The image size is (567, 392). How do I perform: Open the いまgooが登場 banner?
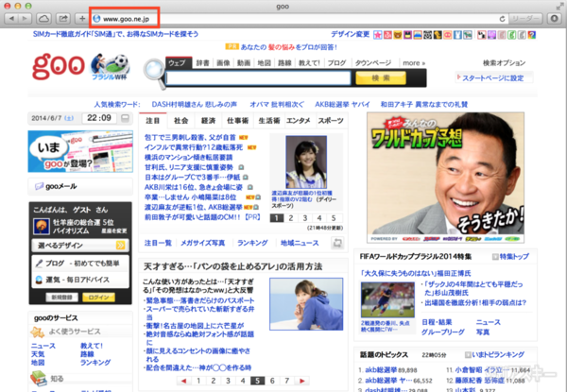point(80,151)
